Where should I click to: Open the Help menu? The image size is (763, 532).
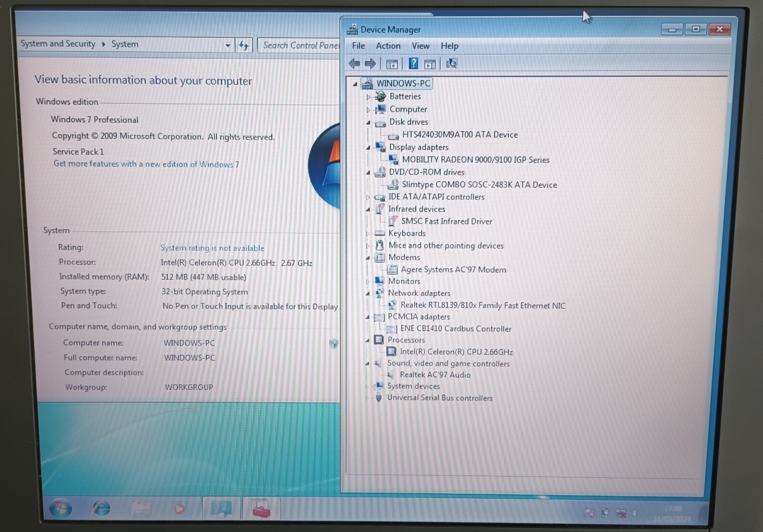tap(449, 46)
